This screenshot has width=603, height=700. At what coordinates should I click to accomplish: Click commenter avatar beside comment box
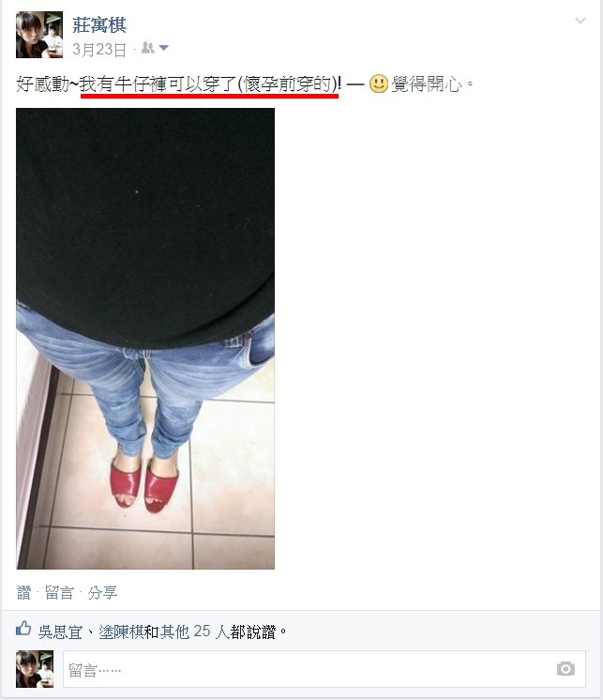tap(35, 669)
